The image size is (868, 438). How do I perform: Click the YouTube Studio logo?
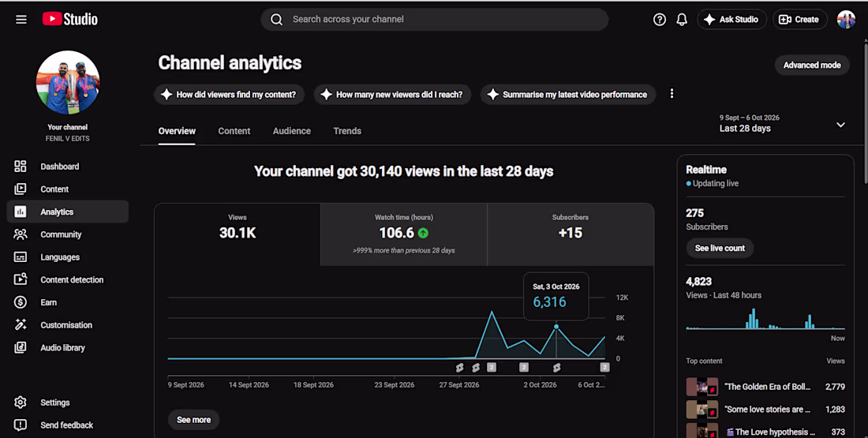[69, 19]
